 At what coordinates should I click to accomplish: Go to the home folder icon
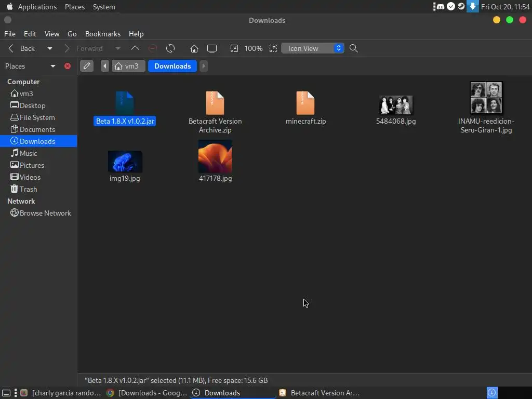pyautogui.click(x=194, y=48)
